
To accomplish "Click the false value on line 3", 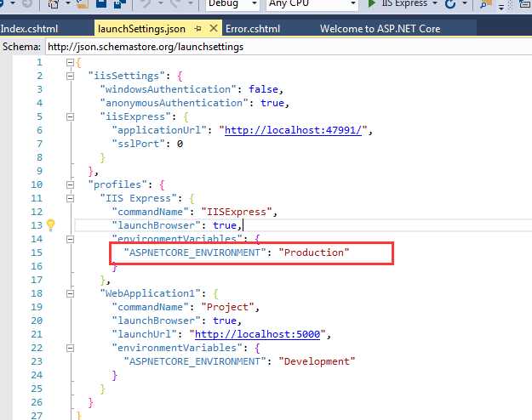I will tap(264, 89).
